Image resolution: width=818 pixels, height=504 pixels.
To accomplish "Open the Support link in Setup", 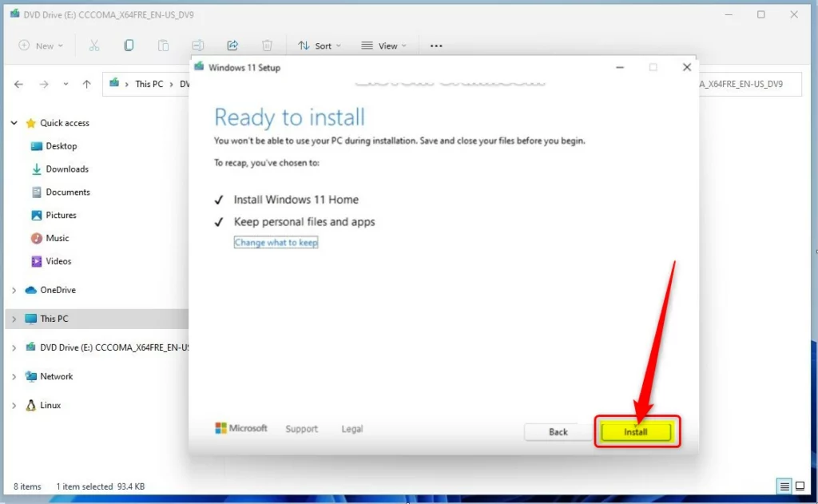I will 301,429.
